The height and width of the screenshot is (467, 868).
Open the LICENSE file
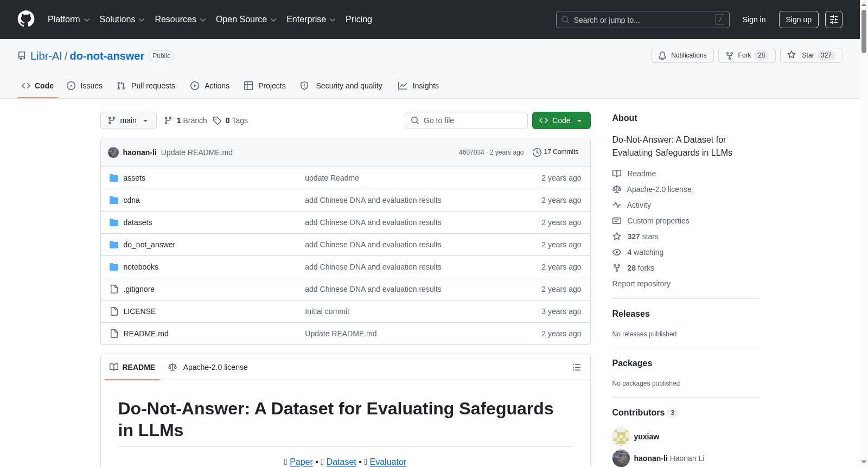tap(139, 311)
